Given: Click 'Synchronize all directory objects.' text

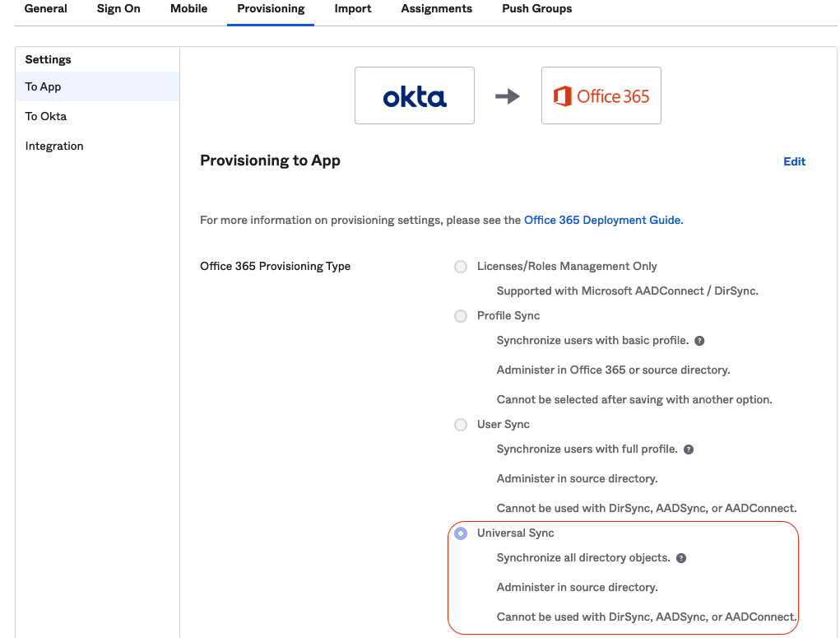Looking at the screenshot, I should [582, 557].
